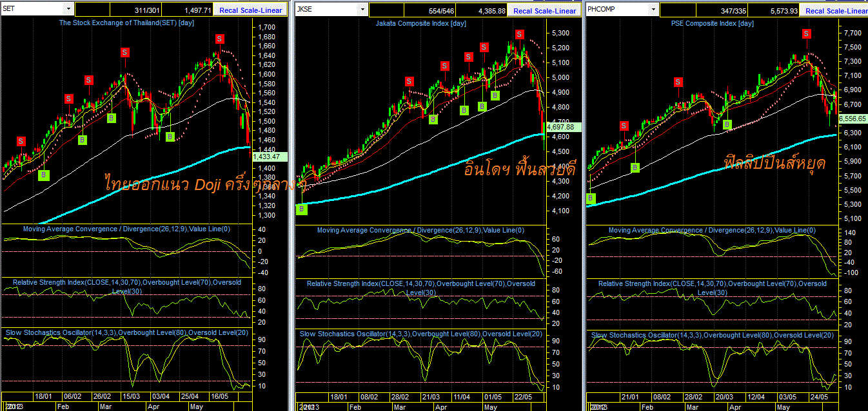Screen dimensions: 868x411
Task: Select the lowest B buy marker on JKSE chart
Action: pyautogui.click(x=302, y=209)
